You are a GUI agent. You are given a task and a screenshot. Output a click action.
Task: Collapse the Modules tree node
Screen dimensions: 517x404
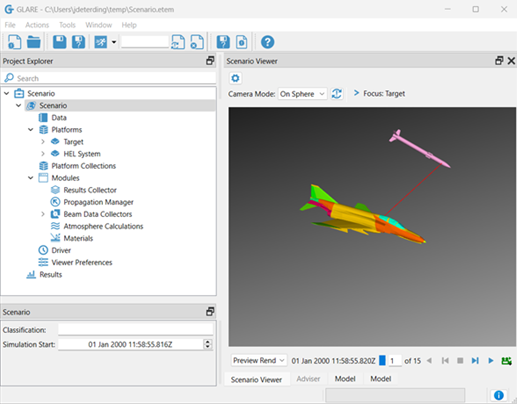click(31, 178)
